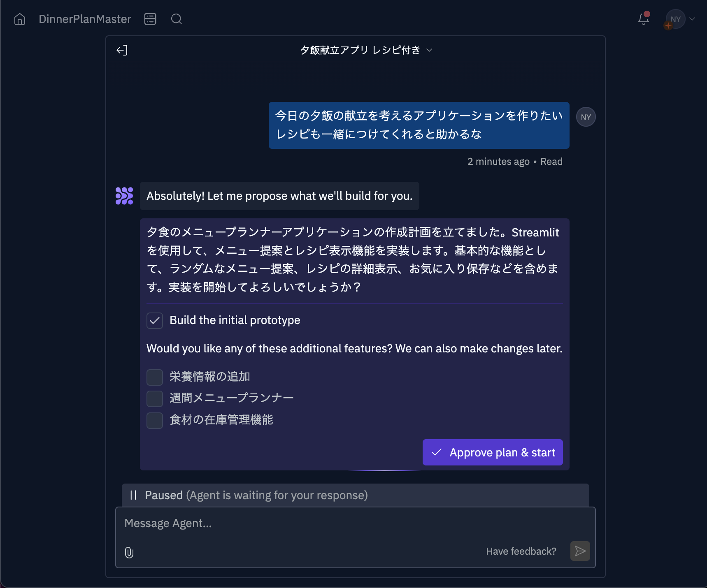This screenshot has height=588, width=707.
Task: Open the Have feedback? link
Action: (x=521, y=551)
